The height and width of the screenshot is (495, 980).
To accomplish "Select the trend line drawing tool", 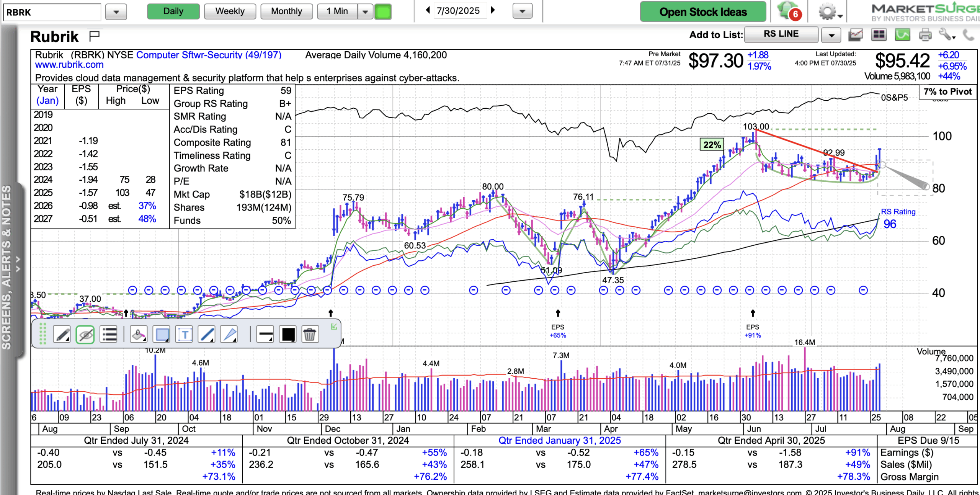I will pyautogui.click(x=207, y=335).
